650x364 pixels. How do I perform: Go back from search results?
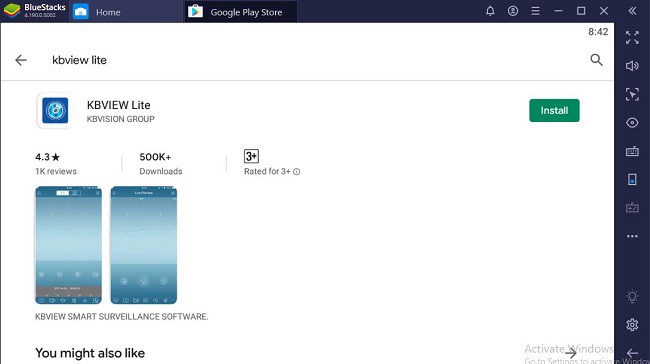[x=21, y=60]
